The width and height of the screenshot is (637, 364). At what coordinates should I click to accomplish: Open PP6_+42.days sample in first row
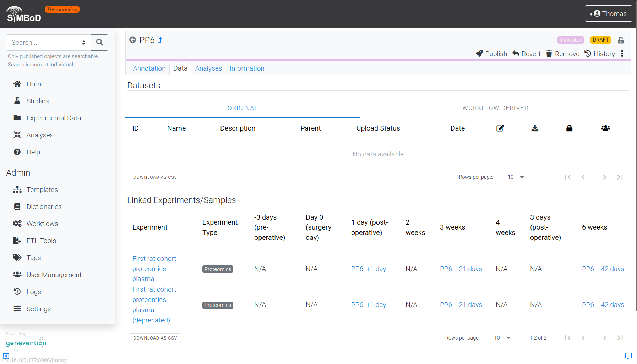tap(603, 269)
